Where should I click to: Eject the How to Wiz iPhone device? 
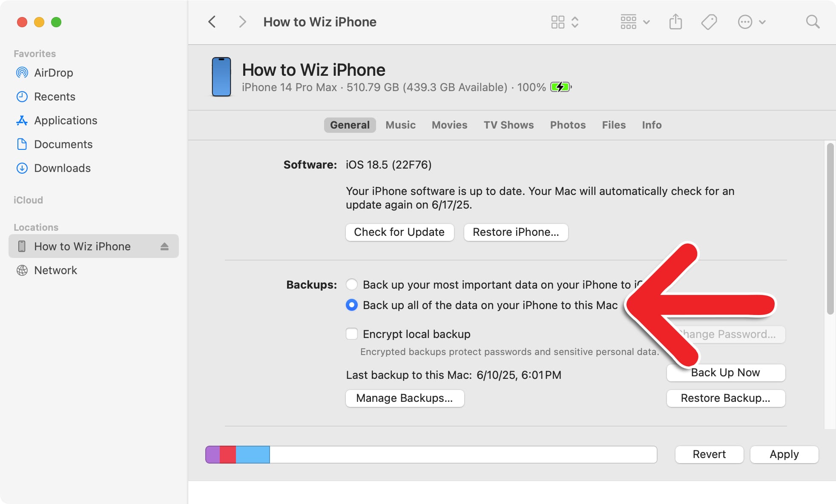[165, 246]
